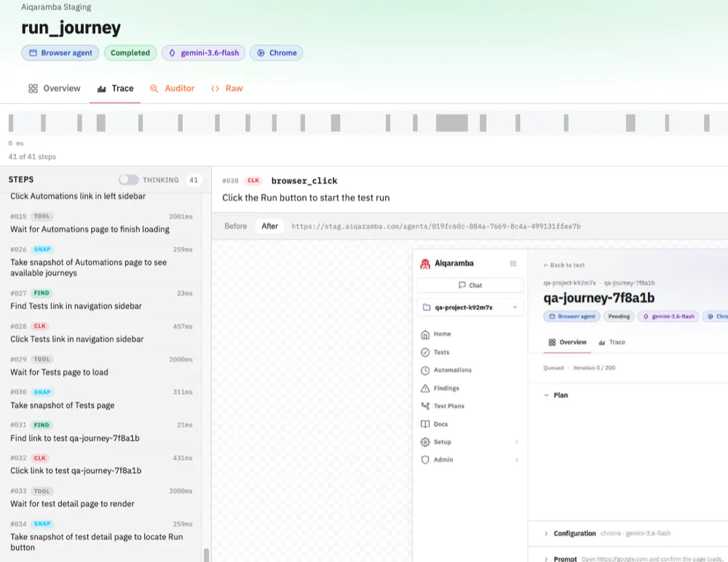The width and height of the screenshot is (728, 562).
Task: Click the Automations clock icon in sidebar
Action: coord(425,371)
